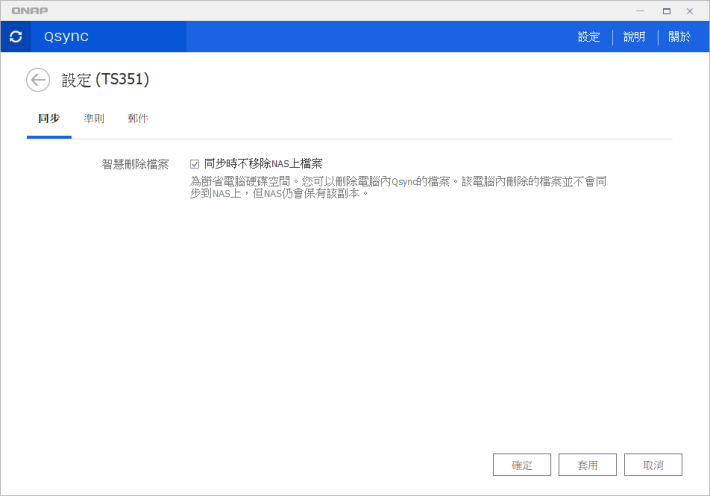Click the 取消 button
Image resolution: width=710 pixels, height=496 pixels.
tap(653, 465)
